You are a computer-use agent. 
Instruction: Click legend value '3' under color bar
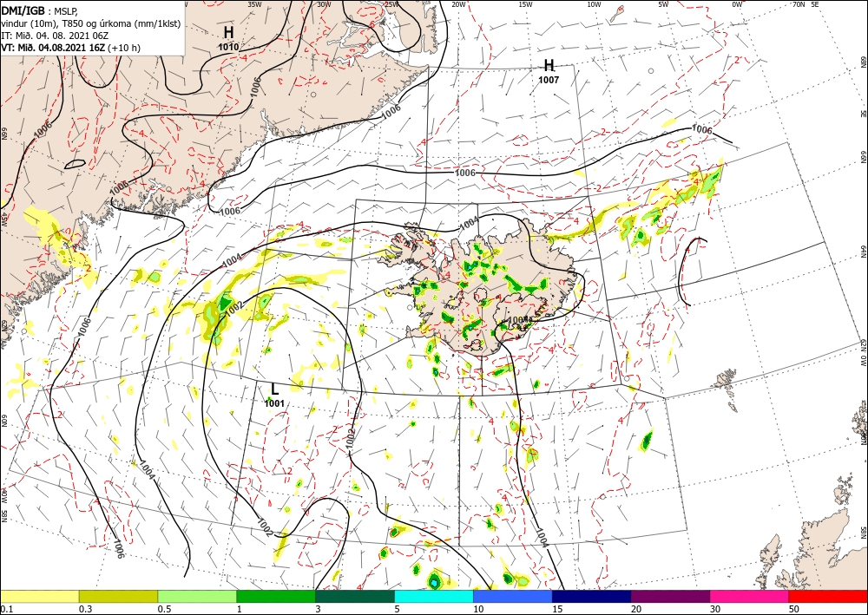pos(319,609)
